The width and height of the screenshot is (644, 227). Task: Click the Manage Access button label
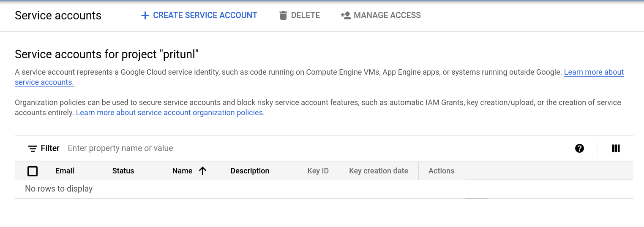point(387,16)
